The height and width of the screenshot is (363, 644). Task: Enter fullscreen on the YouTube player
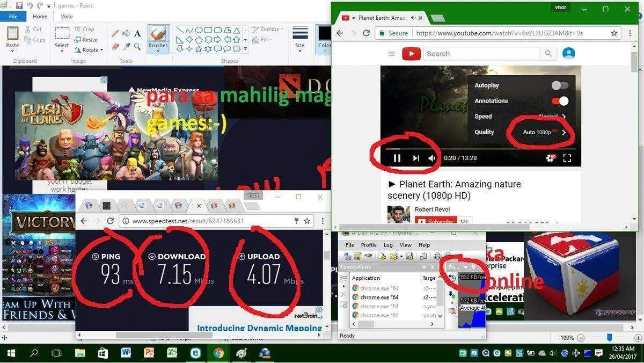point(567,158)
